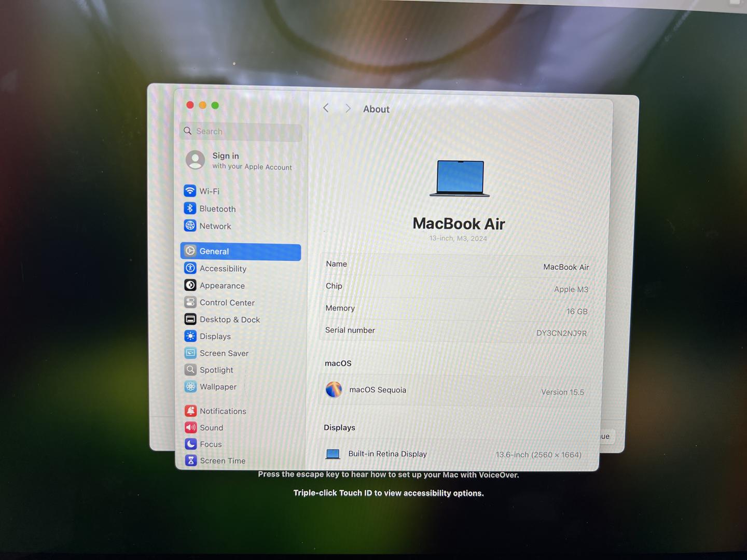Click the General gear icon

point(190,251)
